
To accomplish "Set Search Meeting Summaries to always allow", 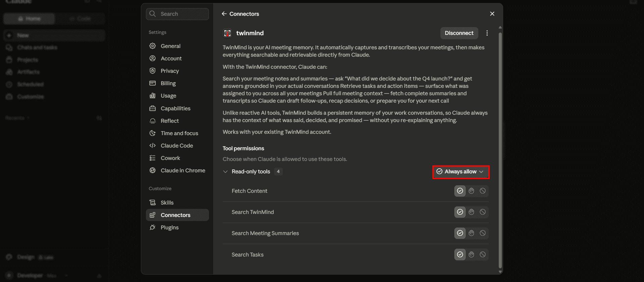I will click(460, 233).
